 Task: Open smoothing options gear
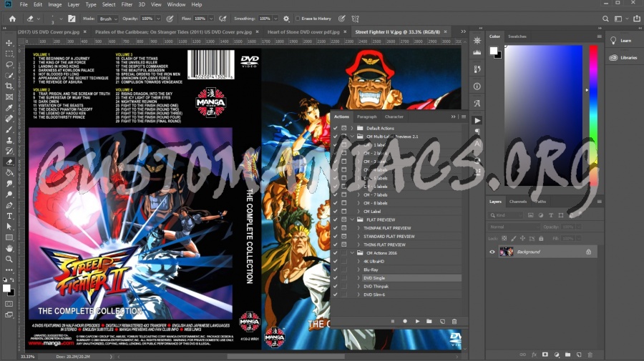tap(286, 19)
